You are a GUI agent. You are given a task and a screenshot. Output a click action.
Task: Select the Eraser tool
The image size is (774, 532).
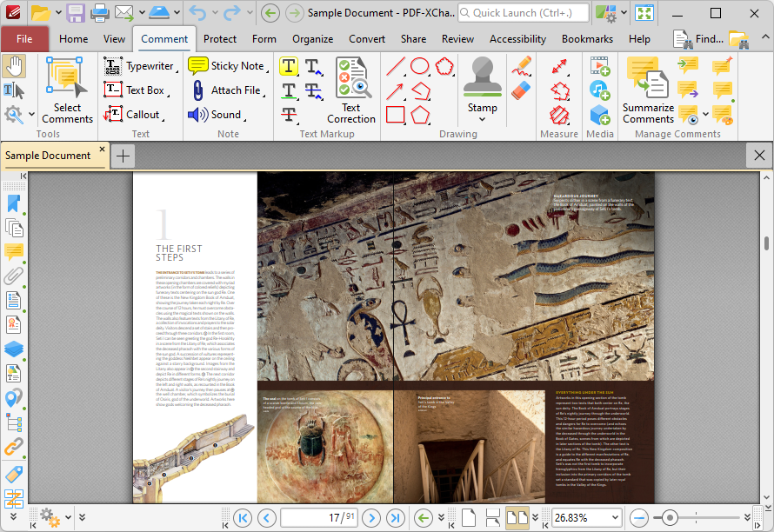(x=521, y=90)
